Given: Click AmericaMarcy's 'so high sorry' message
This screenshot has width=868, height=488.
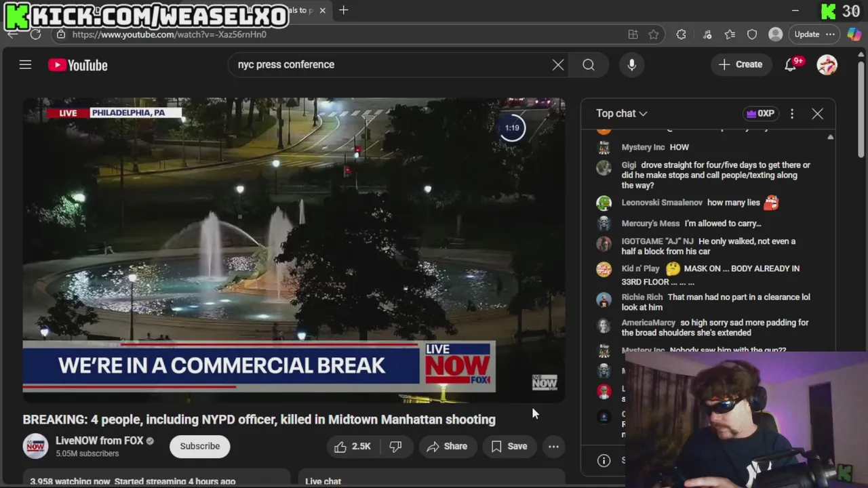Looking at the screenshot, I should point(715,327).
